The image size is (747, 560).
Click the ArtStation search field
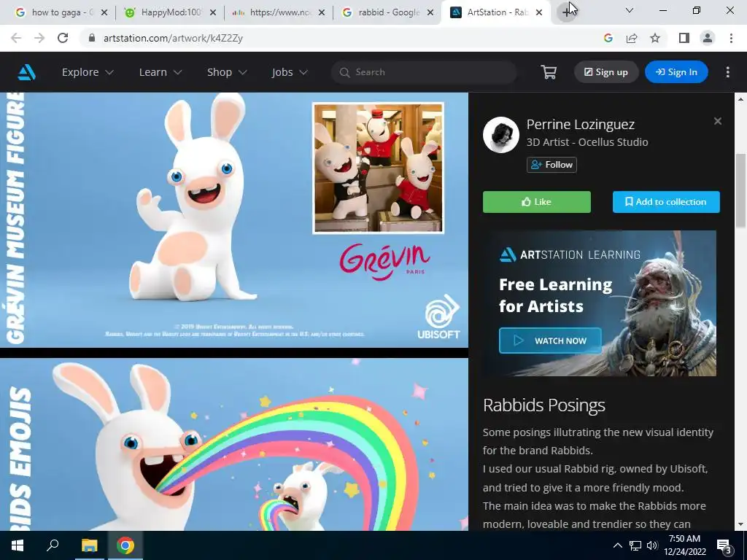(424, 72)
